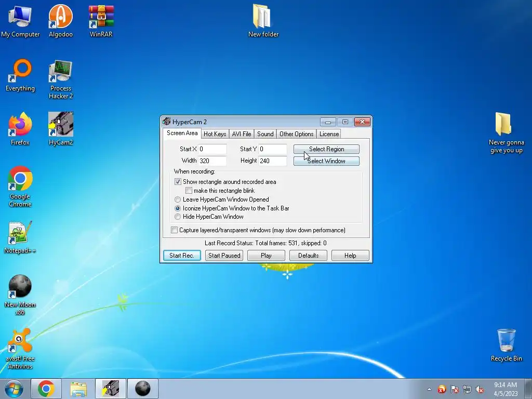This screenshot has height=399, width=532.
Task: Reset settings with Defaults button
Action: click(308, 256)
